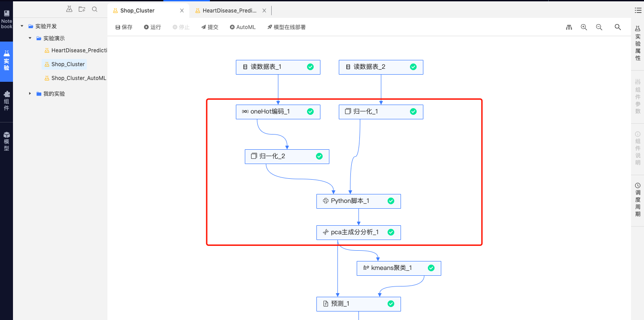Click the green status check on kmeans聚类_1
644x320 pixels.
(x=431, y=268)
